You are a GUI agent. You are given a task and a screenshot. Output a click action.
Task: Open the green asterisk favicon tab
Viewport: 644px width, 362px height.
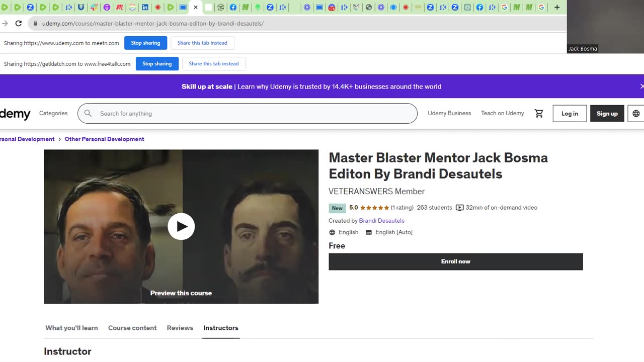click(x=258, y=8)
